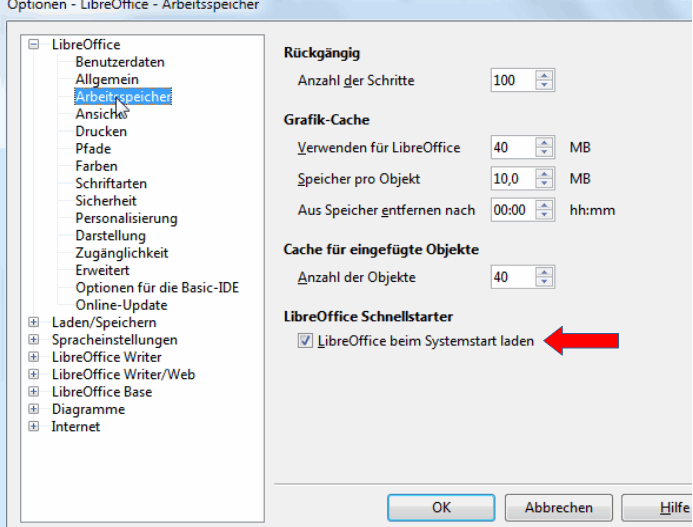Open help with the Hilfe button

pyautogui.click(x=657, y=508)
